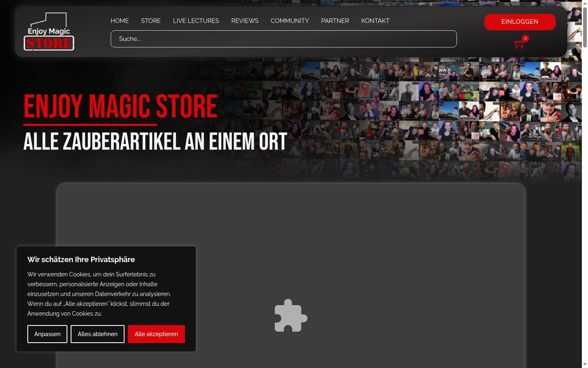
Task: Click the Enjoy Magic Store logo
Action: [49, 31]
